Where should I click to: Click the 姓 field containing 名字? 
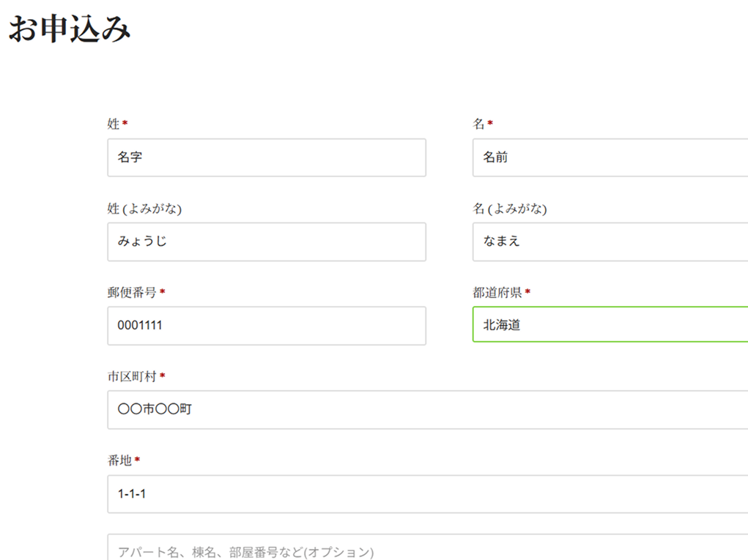point(266,157)
